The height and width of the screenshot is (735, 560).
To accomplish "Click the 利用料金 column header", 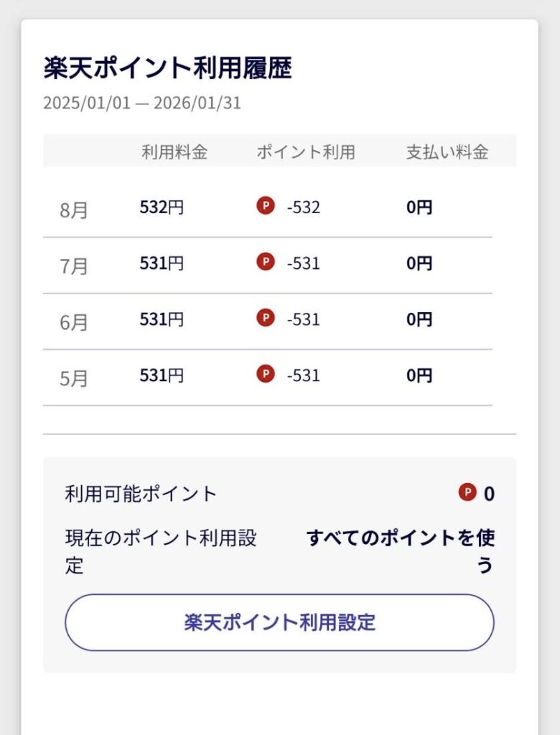I will point(174,151).
